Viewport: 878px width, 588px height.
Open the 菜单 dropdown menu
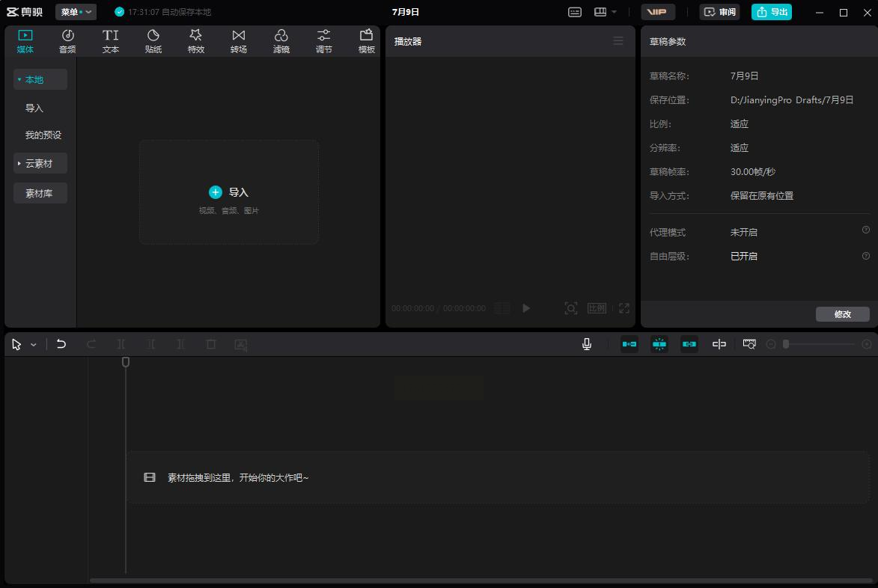pos(76,12)
